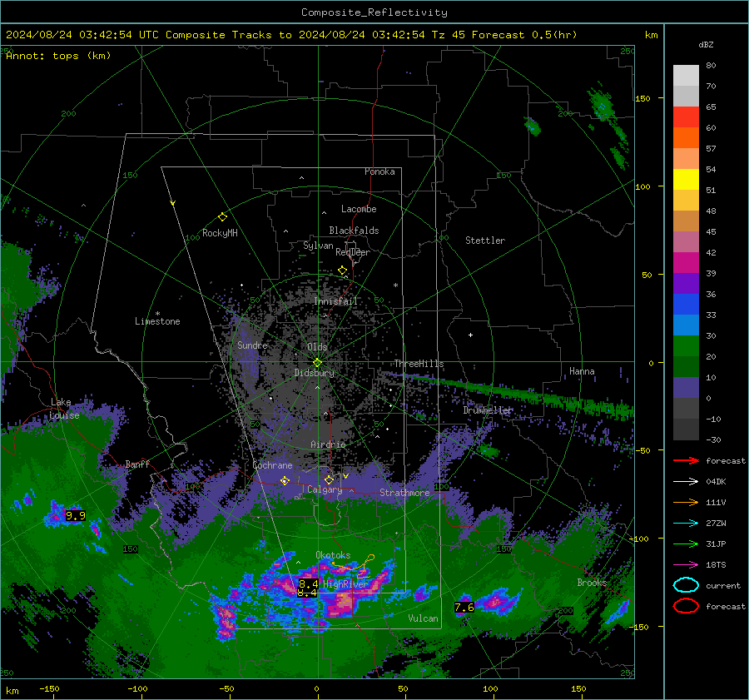
Task: Click the green 31JP arrow in legend
Action: (686, 544)
